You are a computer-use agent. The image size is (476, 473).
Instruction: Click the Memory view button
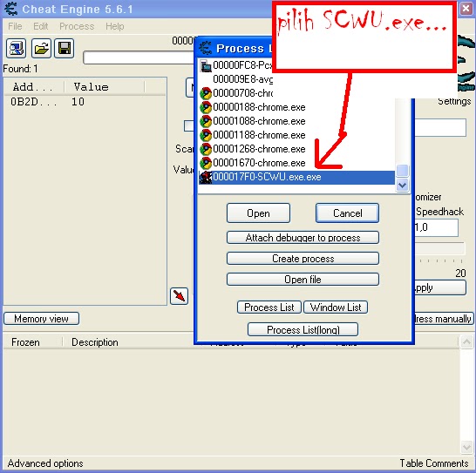[41, 319]
